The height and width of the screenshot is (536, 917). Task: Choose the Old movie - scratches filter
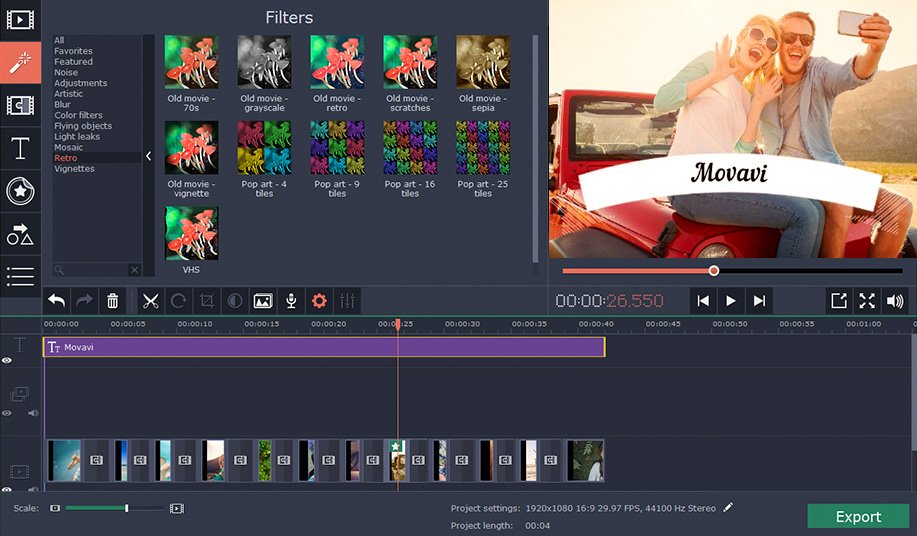click(410, 62)
